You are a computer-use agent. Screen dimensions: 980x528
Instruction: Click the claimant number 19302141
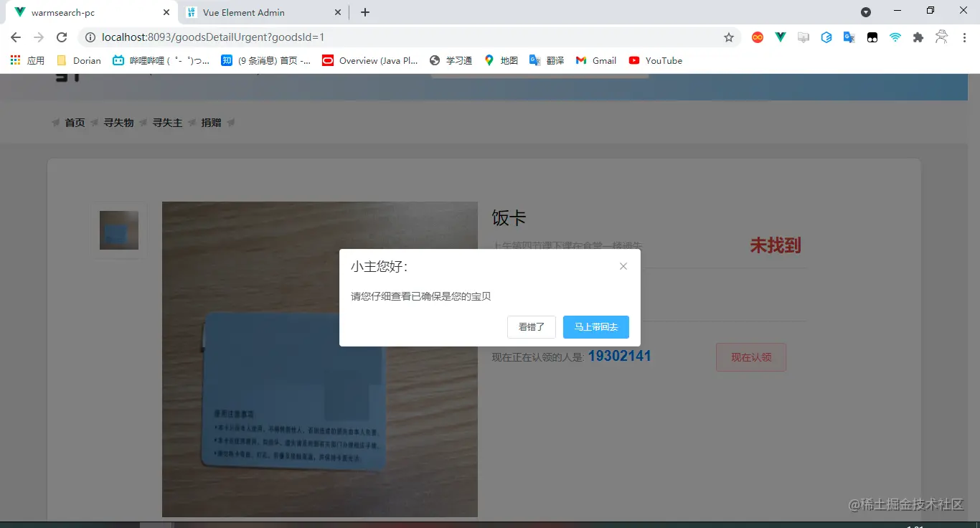(620, 356)
